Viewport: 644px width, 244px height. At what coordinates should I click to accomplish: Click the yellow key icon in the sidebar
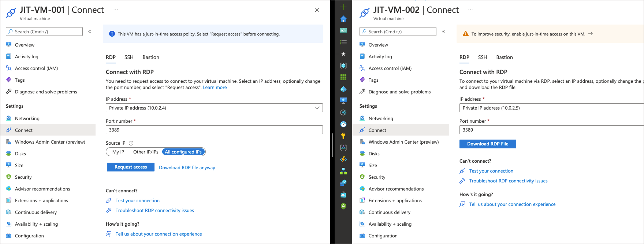pos(343,136)
